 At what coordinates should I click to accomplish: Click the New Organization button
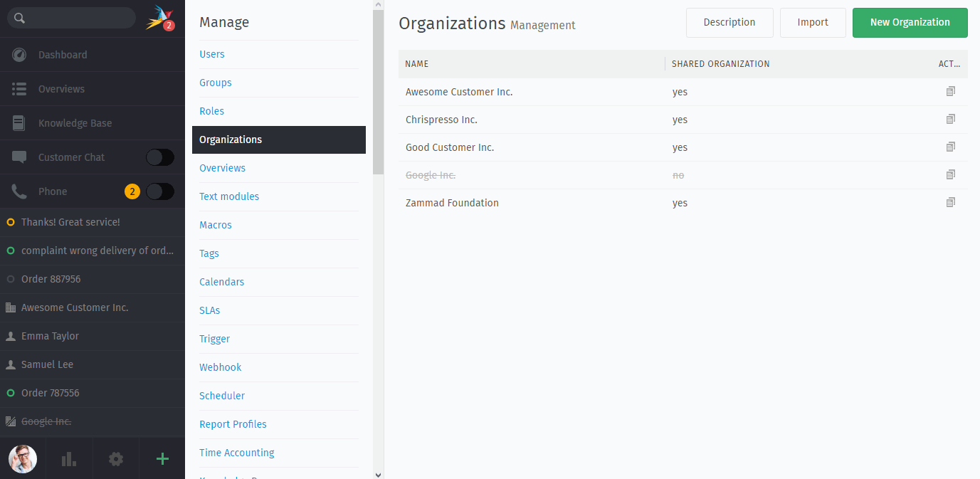click(x=910, y=23)
